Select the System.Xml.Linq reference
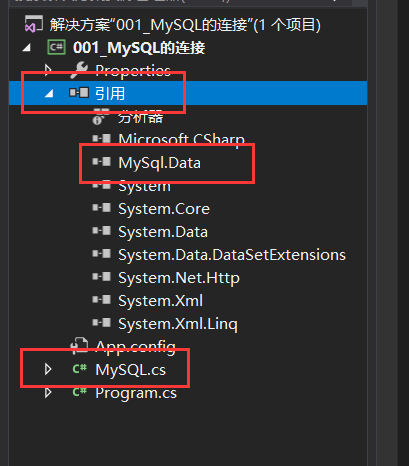The height and width of the screenshot is (466, 409). (178, 324)
